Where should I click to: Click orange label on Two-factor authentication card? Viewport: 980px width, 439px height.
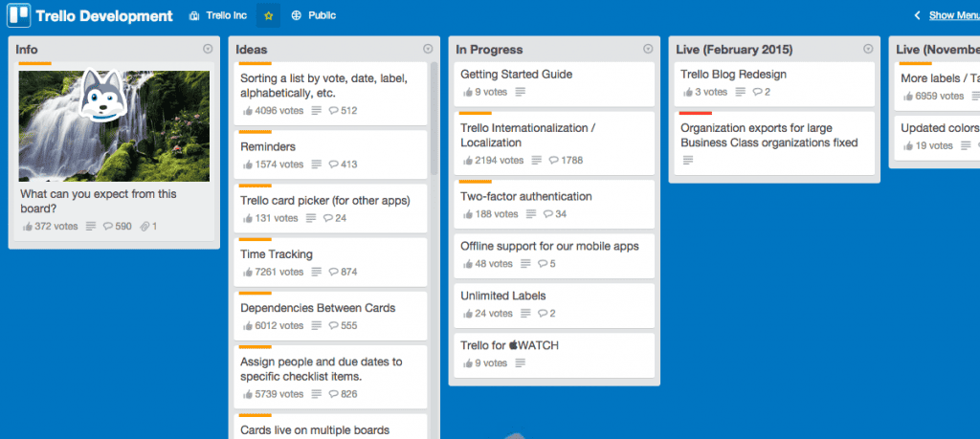(475, 183)
